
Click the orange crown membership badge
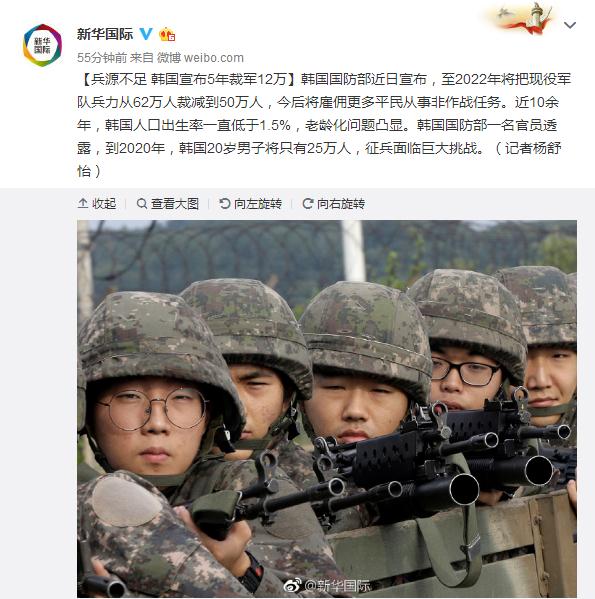coord(167,34)
